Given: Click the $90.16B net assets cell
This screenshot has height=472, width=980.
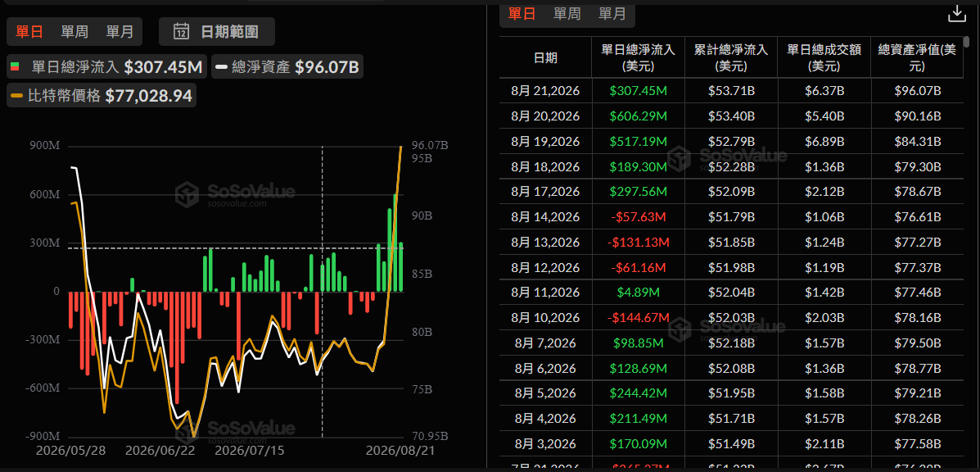Looking at the screenshot, I should [918, 116].
